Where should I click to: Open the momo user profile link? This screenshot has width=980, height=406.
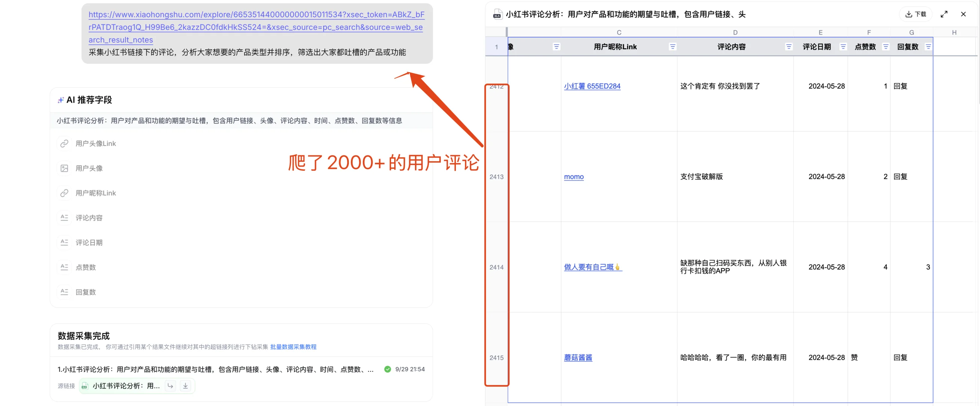click(x=573, y=176)
